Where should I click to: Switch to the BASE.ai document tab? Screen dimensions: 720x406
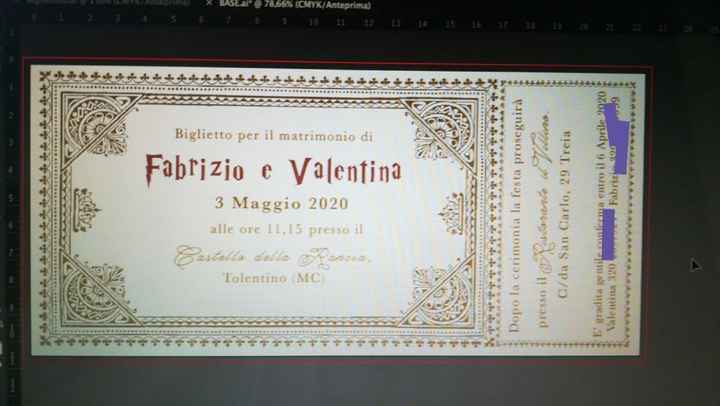pos(295,5)
